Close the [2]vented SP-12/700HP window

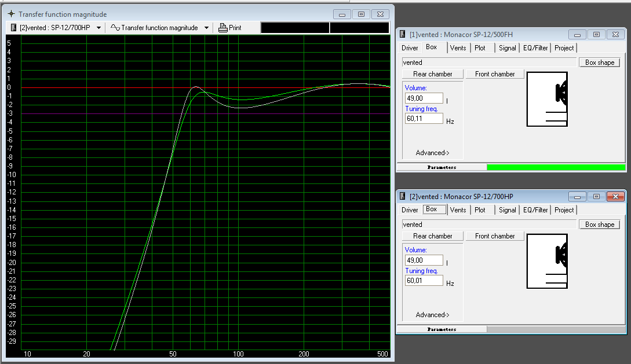point(615,196)
